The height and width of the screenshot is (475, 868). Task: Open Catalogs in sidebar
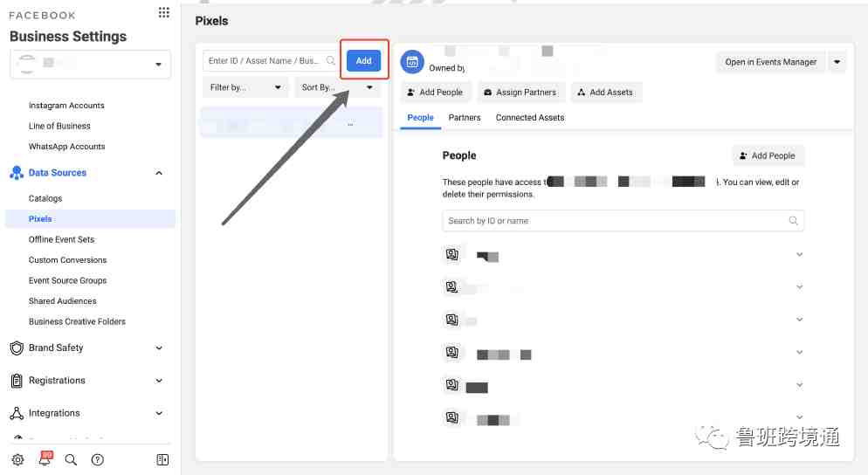pyautogui.click(x=45, y=198)
